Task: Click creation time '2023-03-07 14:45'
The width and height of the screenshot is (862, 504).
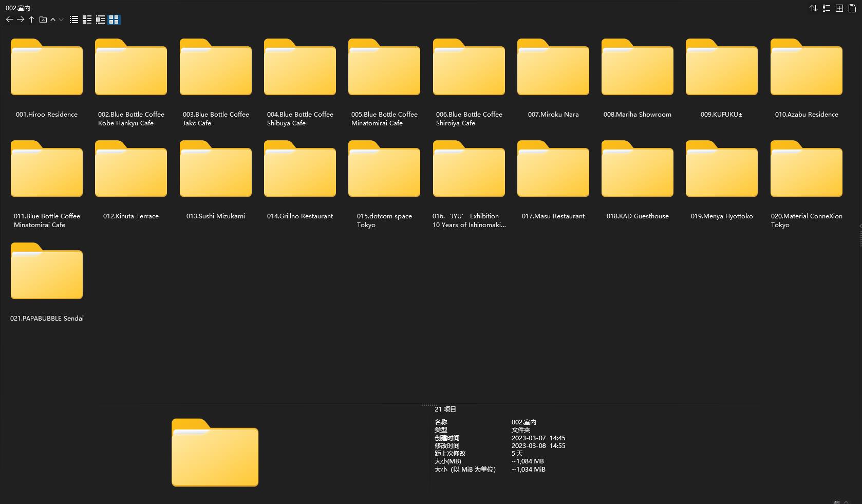Action: 538,438
